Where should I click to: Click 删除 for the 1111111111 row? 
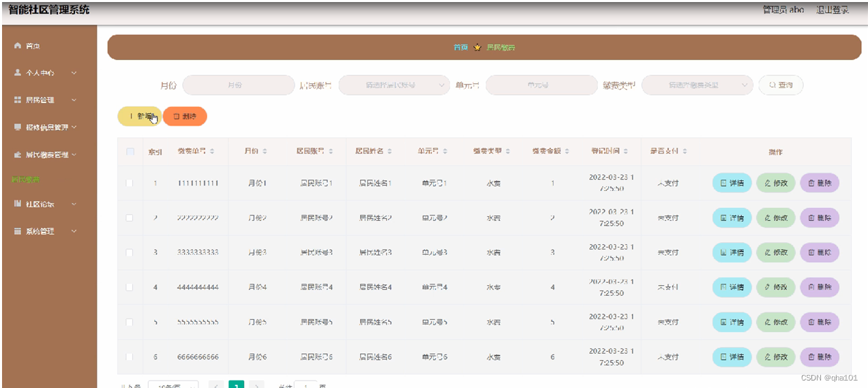pos(820,183)
